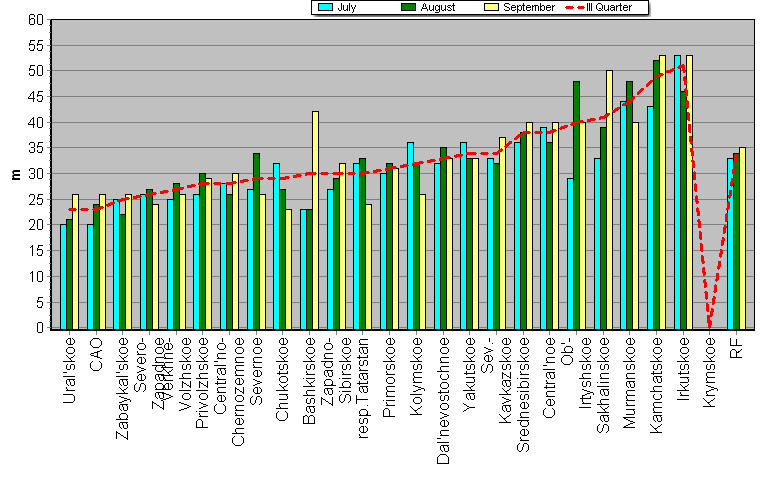
Task: Select the 'July' legend label
Action: pos(347,7)
